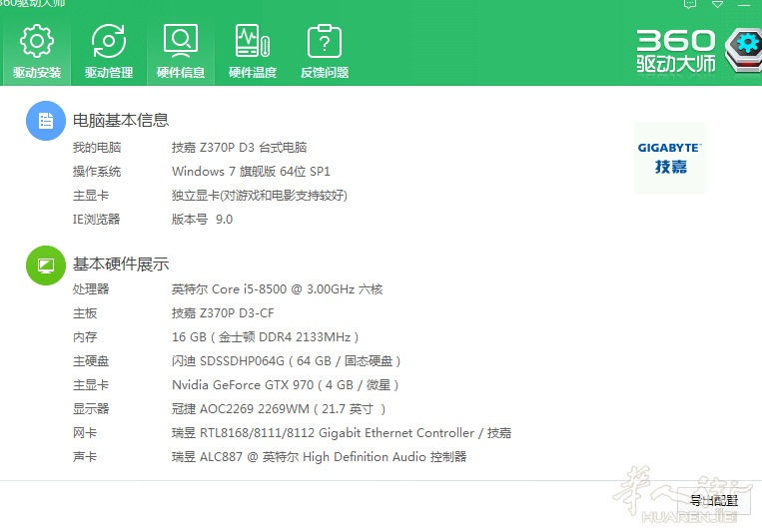The image size is (762, 532).
Task: Click the 导出配置 export button
Action: (x=714, y=500)
